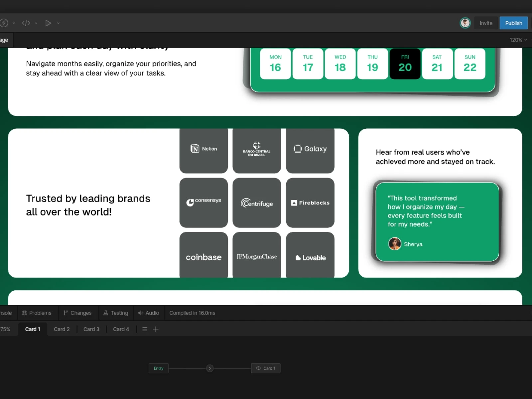Add a new tab with the plus icon
The width and height of the screenshot is (532, 399).
pos(156,329)
